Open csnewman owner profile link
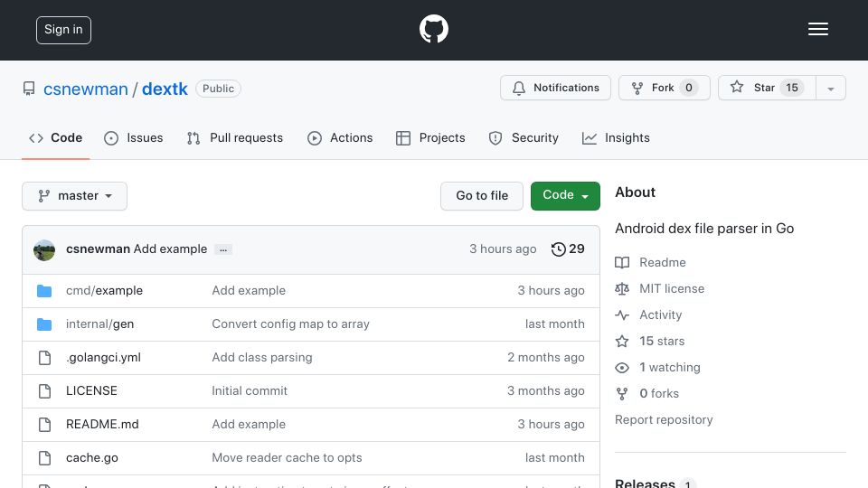The height and width of the screenshot is (488, 868). 86,89
